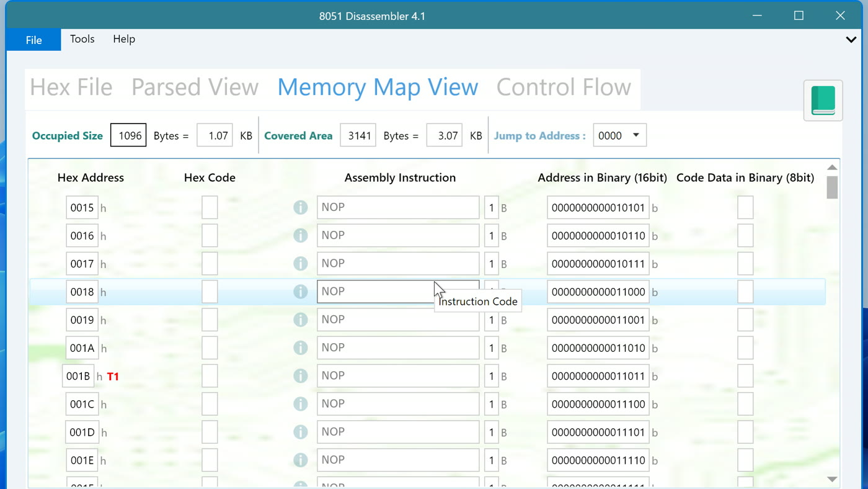Click the info icon for address 0018
The height and width of the screenshot is (489, 868).
tap(301, 292)
